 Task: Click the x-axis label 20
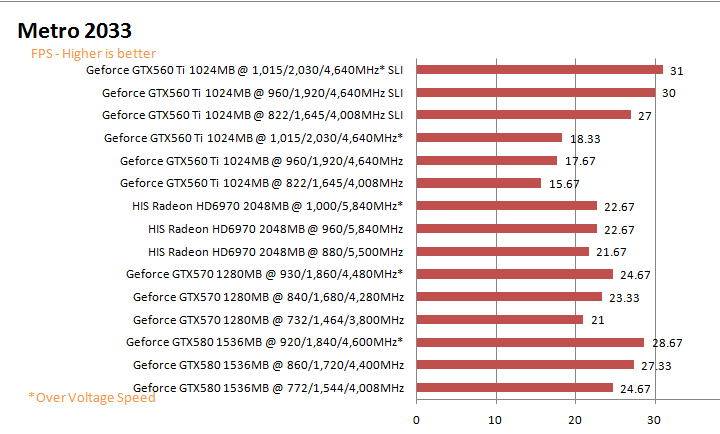(x=574, y=420)
